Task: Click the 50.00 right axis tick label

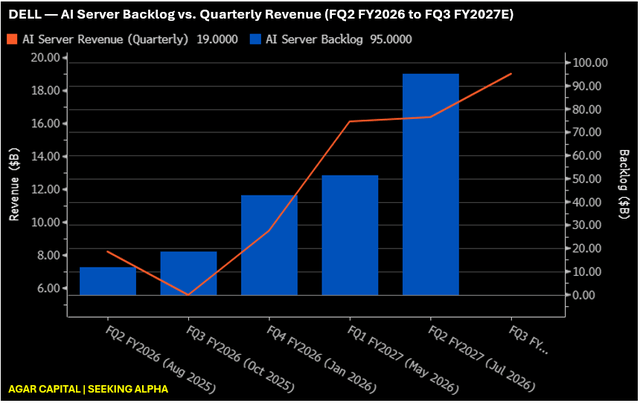Action: 587,179
